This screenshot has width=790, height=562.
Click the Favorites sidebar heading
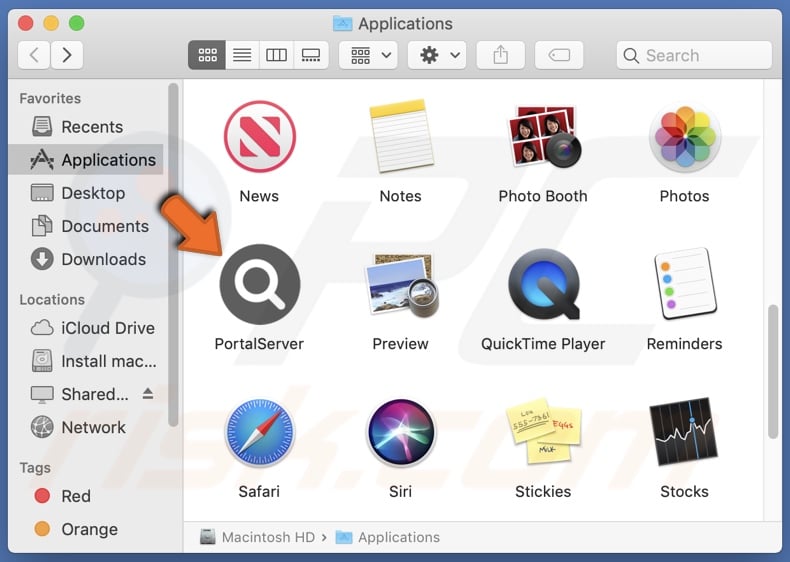pyautogui.click(x=50, y=98)
